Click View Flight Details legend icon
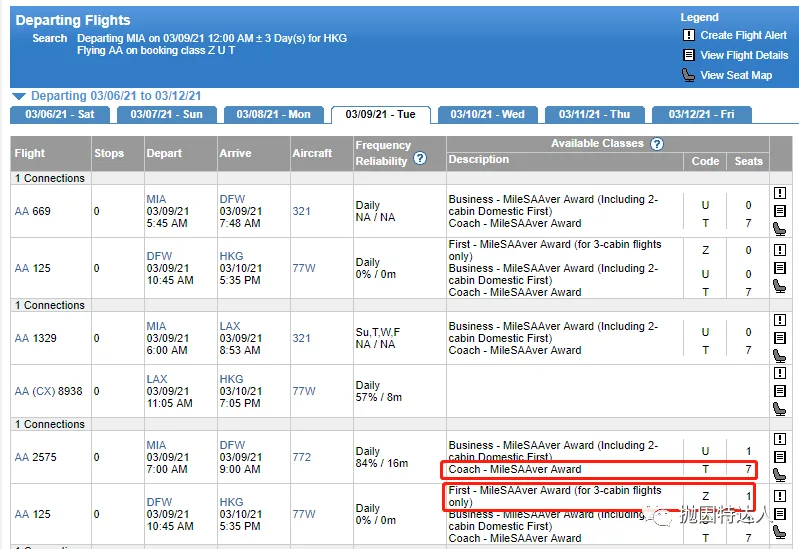 click(688, 55)
